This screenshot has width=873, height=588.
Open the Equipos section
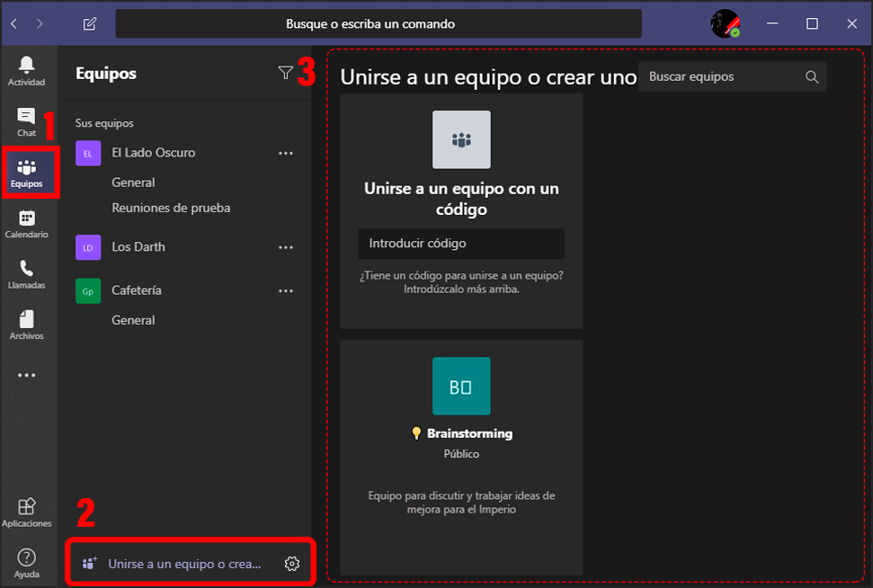click(x=28, y=171)
